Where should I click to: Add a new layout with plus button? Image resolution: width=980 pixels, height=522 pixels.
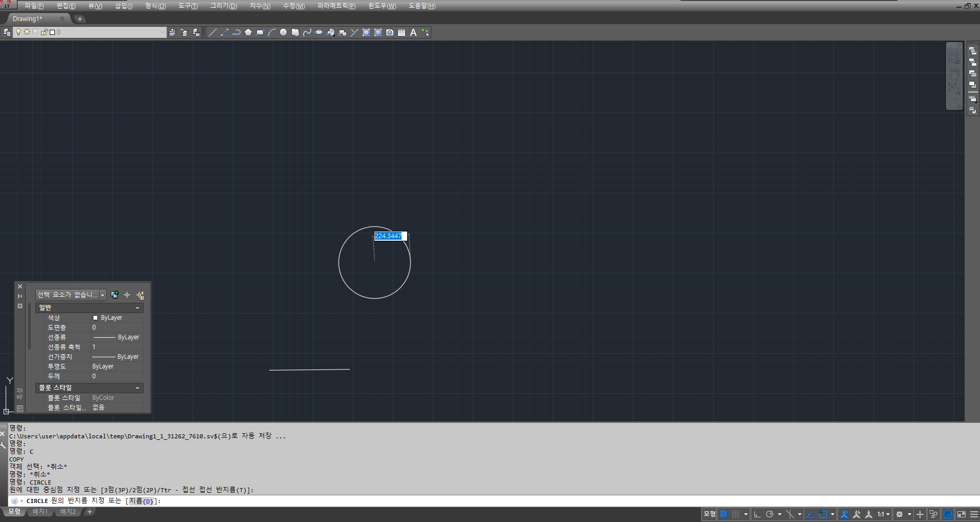pos(90,512)
